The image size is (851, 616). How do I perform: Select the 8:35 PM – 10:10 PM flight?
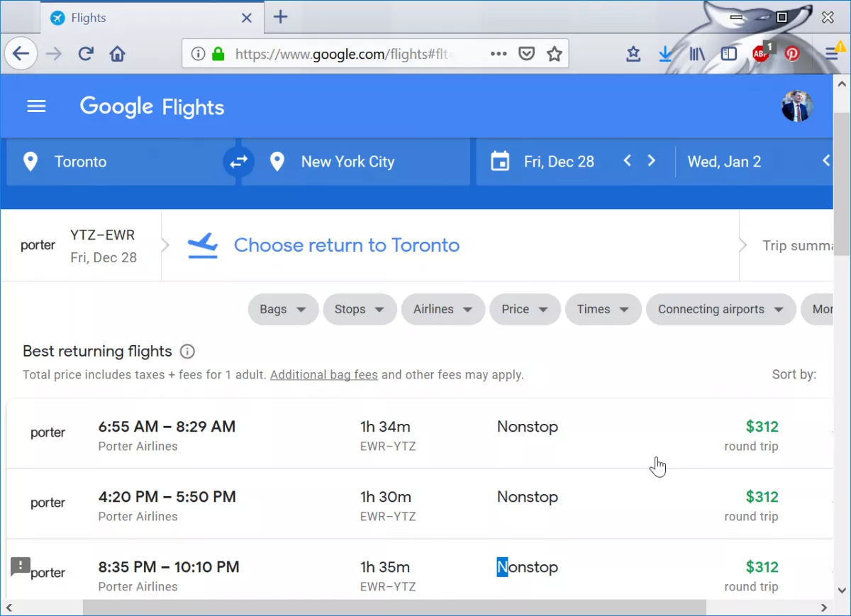420,570
